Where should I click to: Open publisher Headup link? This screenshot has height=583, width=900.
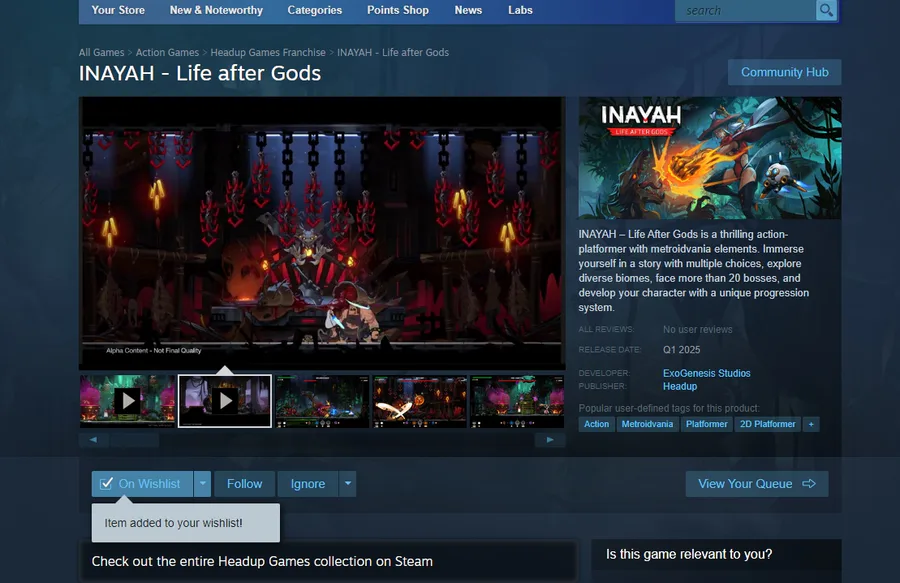[680, 386]
